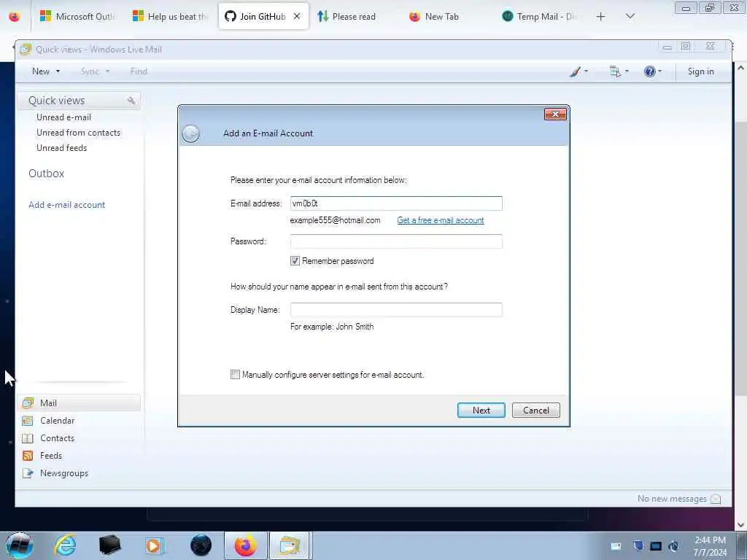Click the keyboard tray icon
The height and width of the screenshot is (560, 747).
click(616, 546)
